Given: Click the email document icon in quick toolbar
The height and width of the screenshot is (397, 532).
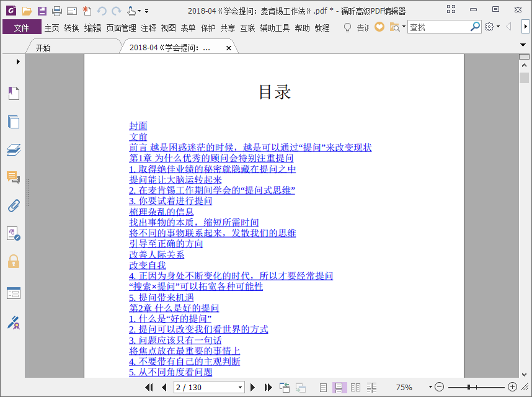Looking at the screenshot, I should (72, 11).
